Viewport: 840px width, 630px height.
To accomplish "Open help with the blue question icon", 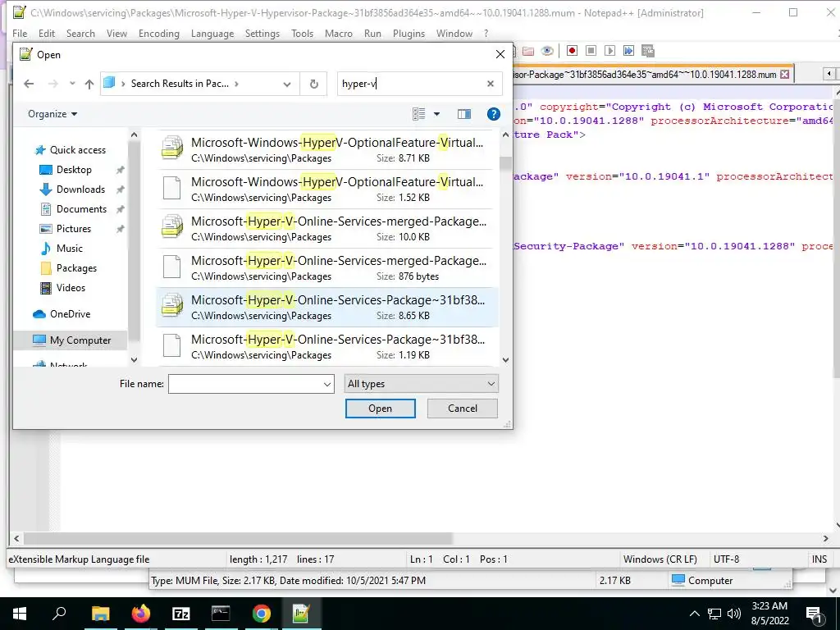I will [493, 114].
